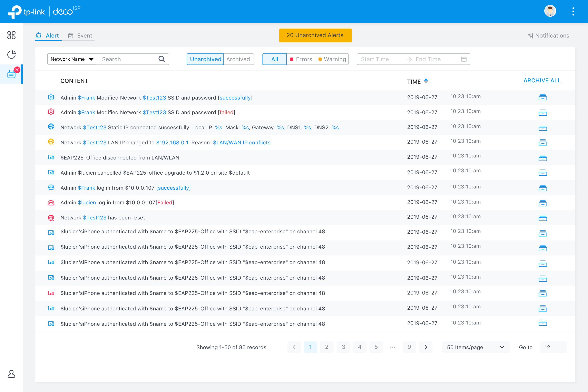Click the user avatar in the header
The image size is (588, 392).
pos(550,11)
